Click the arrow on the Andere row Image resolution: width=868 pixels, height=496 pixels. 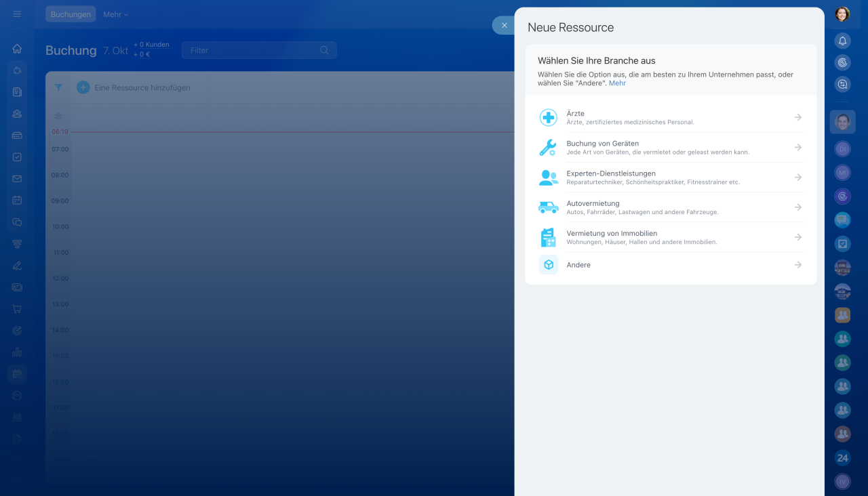pos(798,265)
